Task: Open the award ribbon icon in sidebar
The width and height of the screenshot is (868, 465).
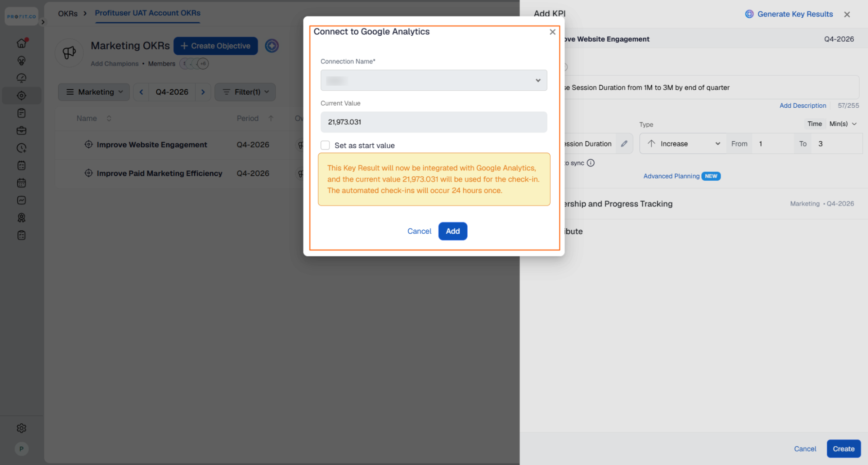Action: 22,218
